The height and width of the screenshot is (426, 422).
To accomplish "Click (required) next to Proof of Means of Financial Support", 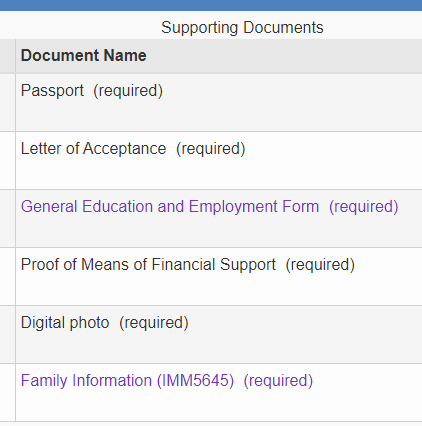I will pos(320,265).
